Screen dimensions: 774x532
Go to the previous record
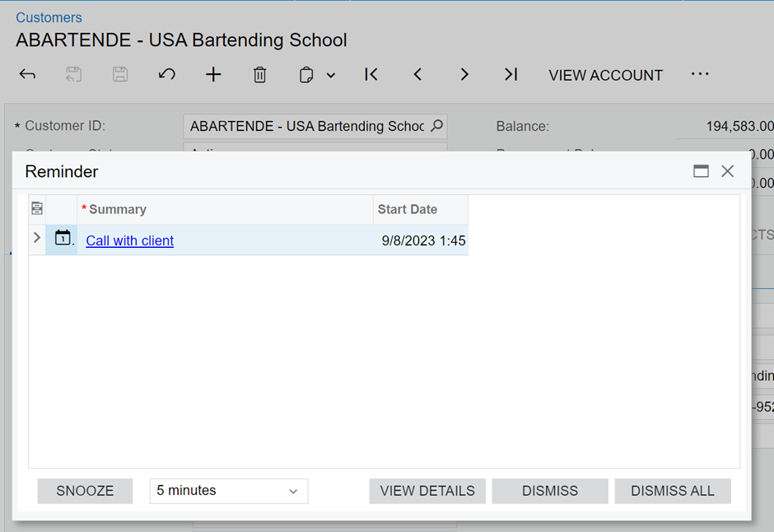(x=417, y=75)
